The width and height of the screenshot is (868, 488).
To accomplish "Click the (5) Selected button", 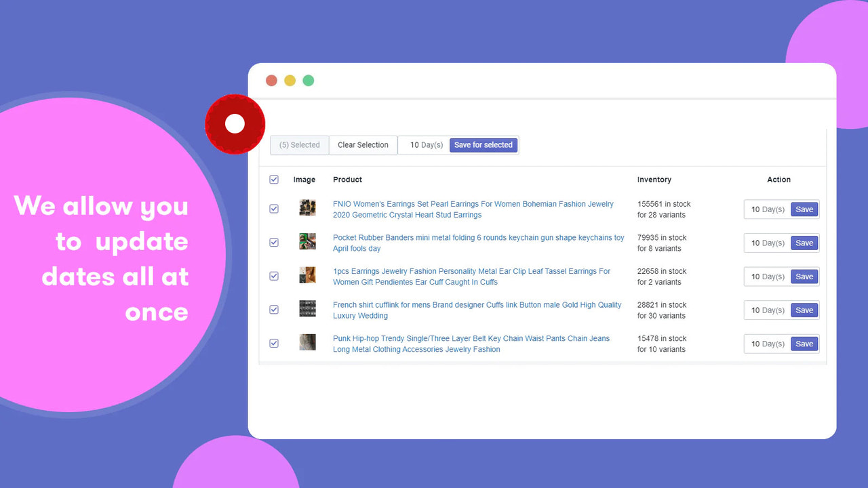I will pyautogui.click(x=300, y=145).
